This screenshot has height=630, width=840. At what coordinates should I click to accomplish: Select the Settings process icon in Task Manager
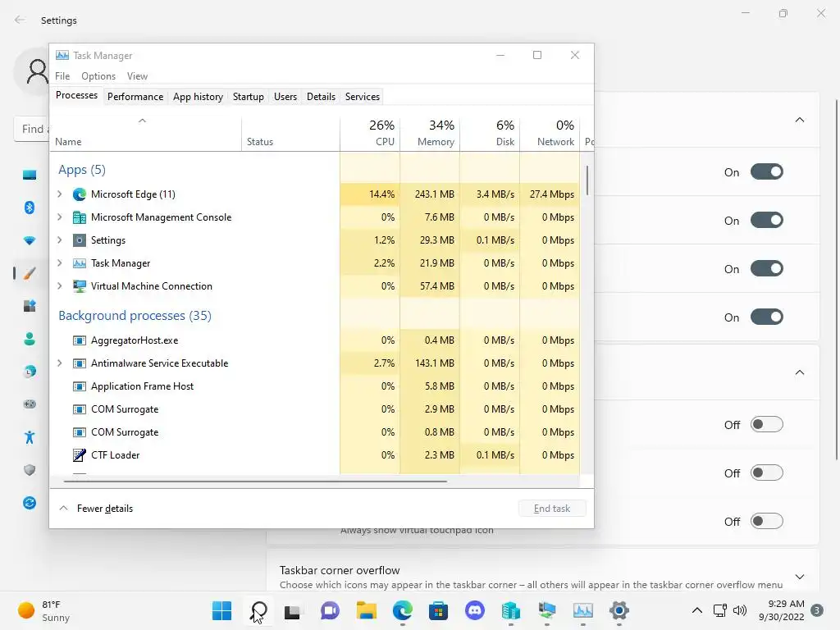80,240
